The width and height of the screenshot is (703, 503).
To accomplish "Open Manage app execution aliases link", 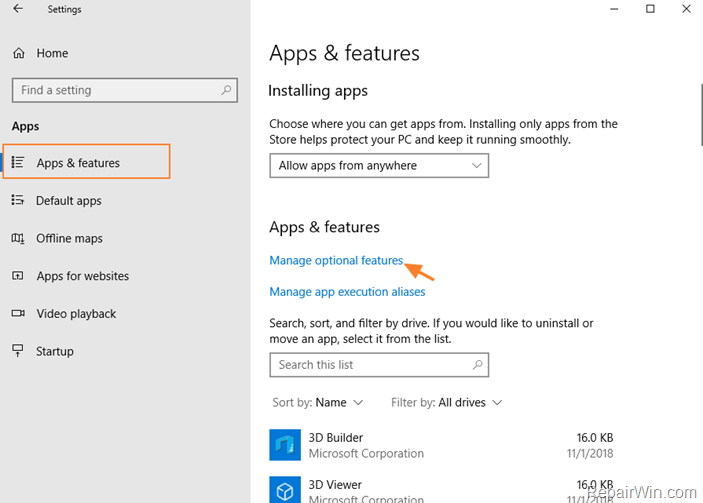I will [x=347, y=292].
